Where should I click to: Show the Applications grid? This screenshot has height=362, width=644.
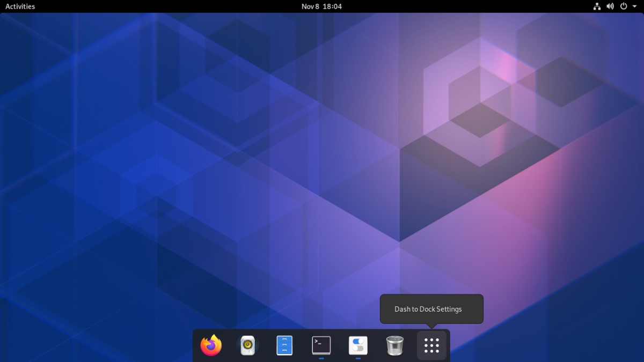click(x=431, y=345)
